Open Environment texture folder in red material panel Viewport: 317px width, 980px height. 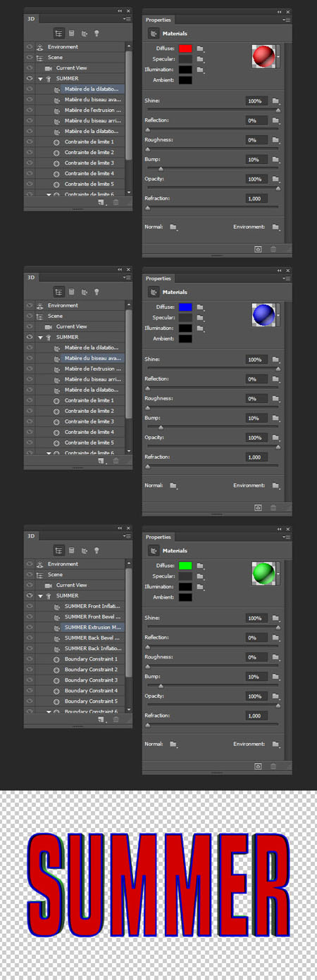pos(275,227)
